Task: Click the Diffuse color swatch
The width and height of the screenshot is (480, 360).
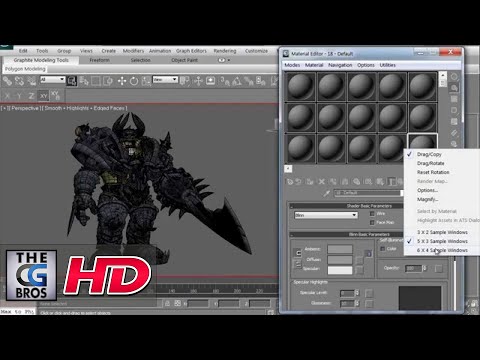Action: (x=340, y=259)
